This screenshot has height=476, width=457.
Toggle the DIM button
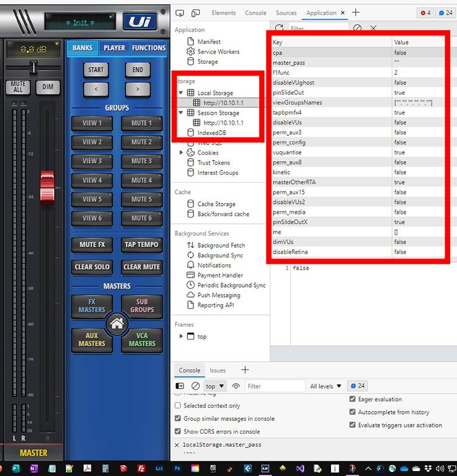click(48, 87)
